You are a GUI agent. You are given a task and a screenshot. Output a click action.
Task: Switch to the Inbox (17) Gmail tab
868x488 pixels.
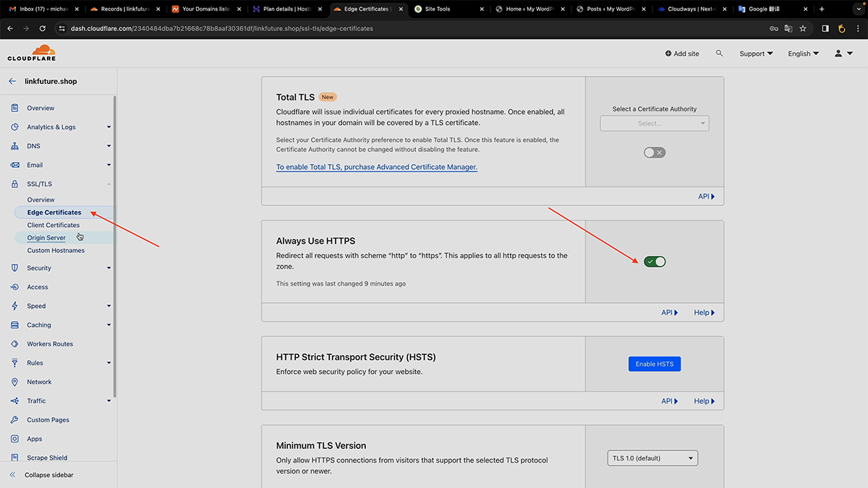(x=44, y=9)
